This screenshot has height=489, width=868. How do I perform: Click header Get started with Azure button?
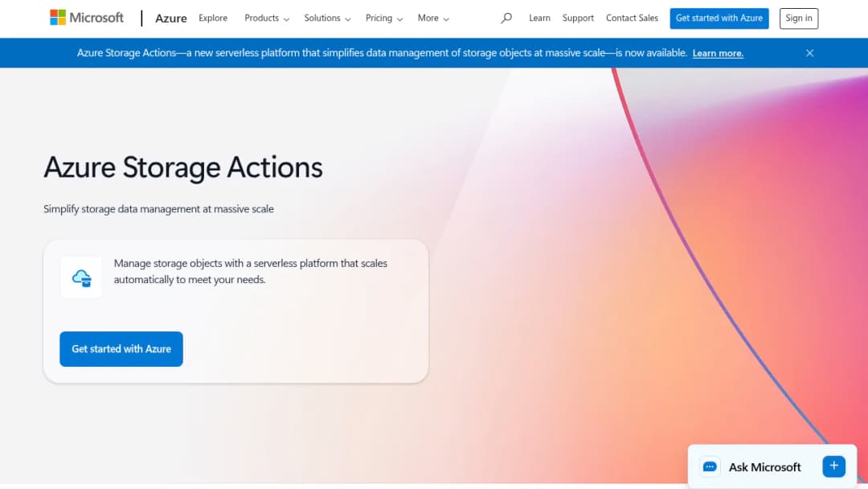click(x=719, y=18)
